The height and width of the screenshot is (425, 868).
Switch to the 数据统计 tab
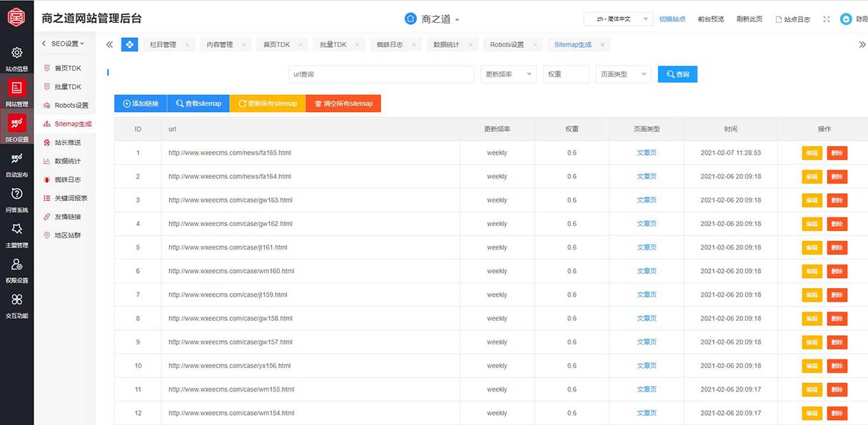point(446,45)
